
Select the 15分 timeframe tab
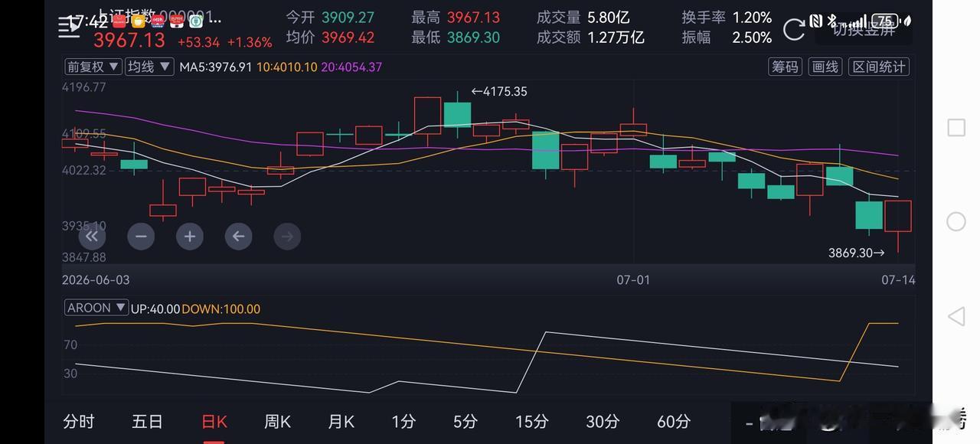tap(531, 421)
